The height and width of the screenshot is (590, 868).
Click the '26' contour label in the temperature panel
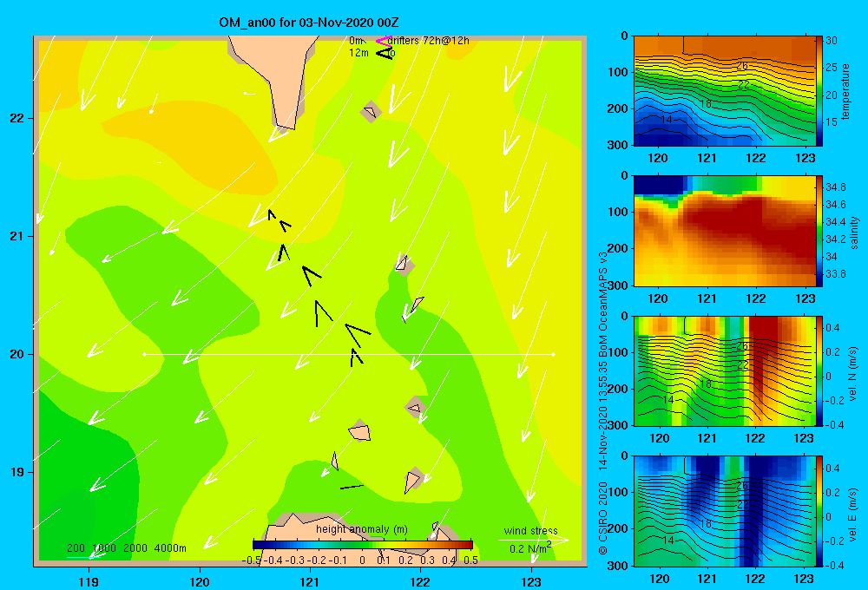(x=742, y=66)
